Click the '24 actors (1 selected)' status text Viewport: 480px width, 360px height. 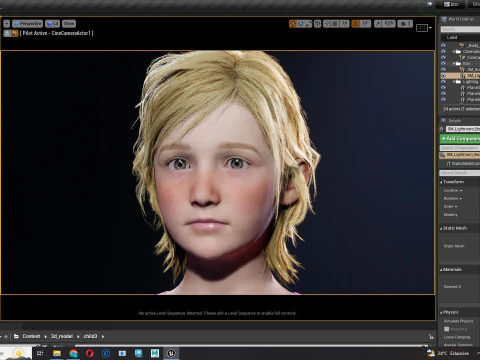click(461, 109)
